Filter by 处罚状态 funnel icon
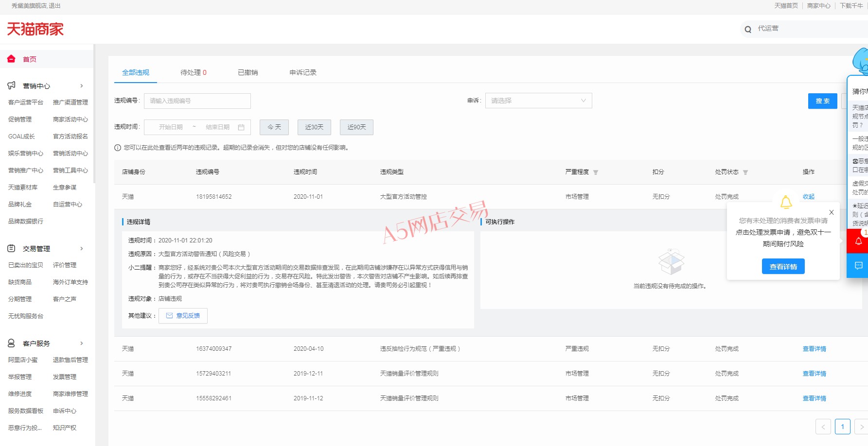 pos(745,172)
